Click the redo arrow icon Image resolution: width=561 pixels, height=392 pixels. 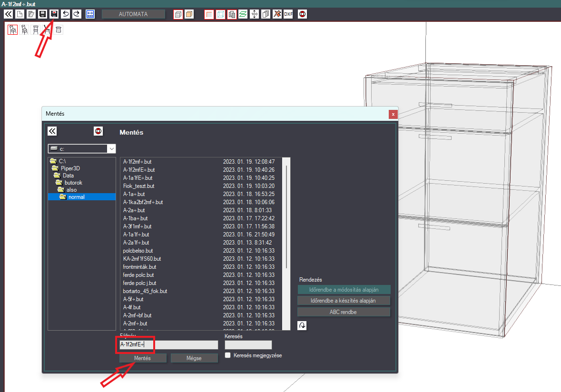[x=77, y=14]
